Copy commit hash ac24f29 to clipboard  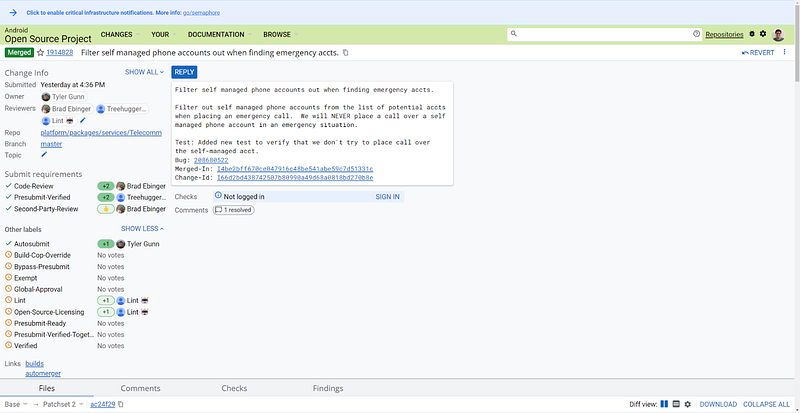click(120, 404)
